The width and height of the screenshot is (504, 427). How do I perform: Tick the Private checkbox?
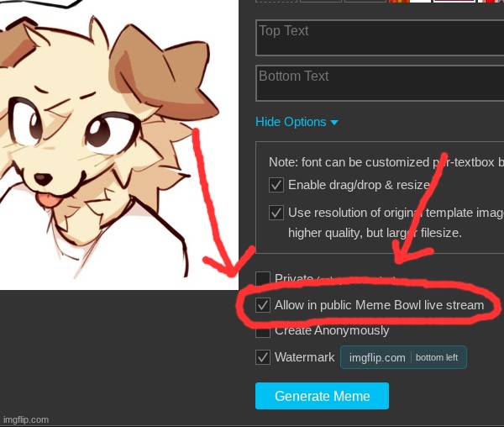tap(263, 278)
